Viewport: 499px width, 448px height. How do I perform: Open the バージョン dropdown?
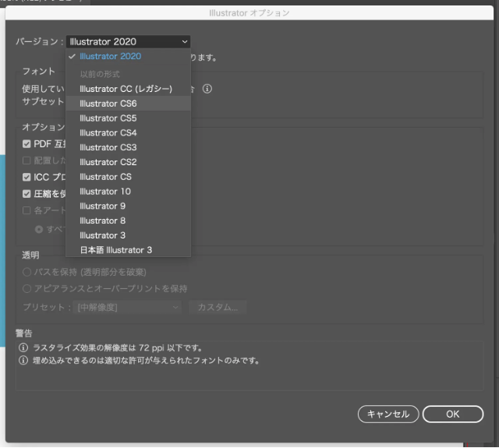pyautogui.click(x=128, y=41)
